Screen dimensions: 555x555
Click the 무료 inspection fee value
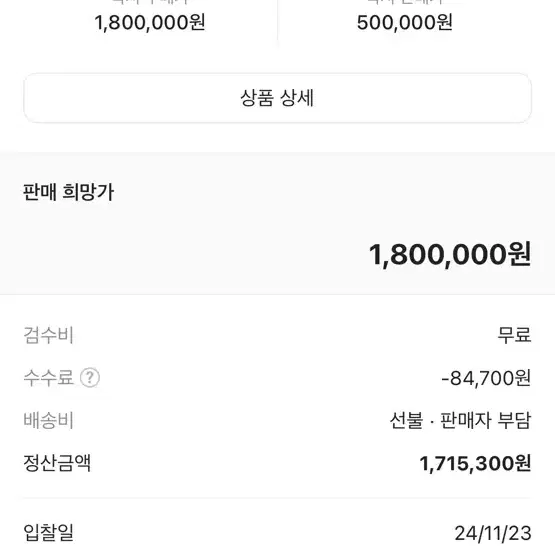[514, 335]
